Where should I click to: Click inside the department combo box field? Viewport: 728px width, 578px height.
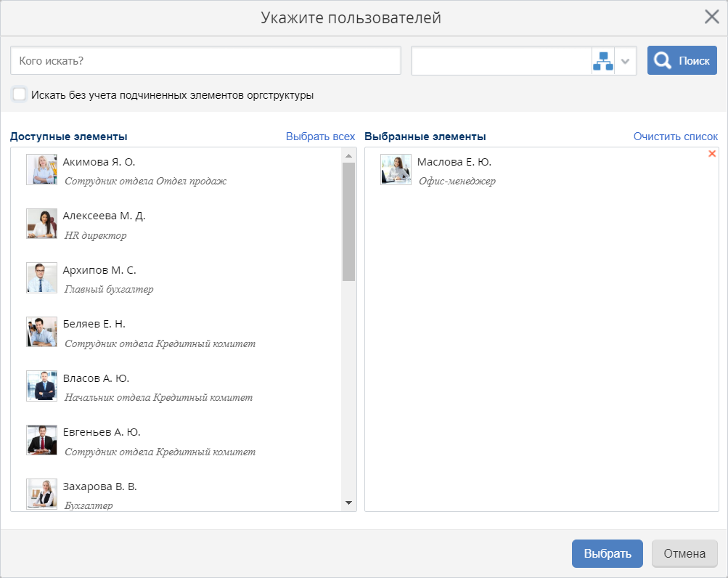[x=501, y=61]
